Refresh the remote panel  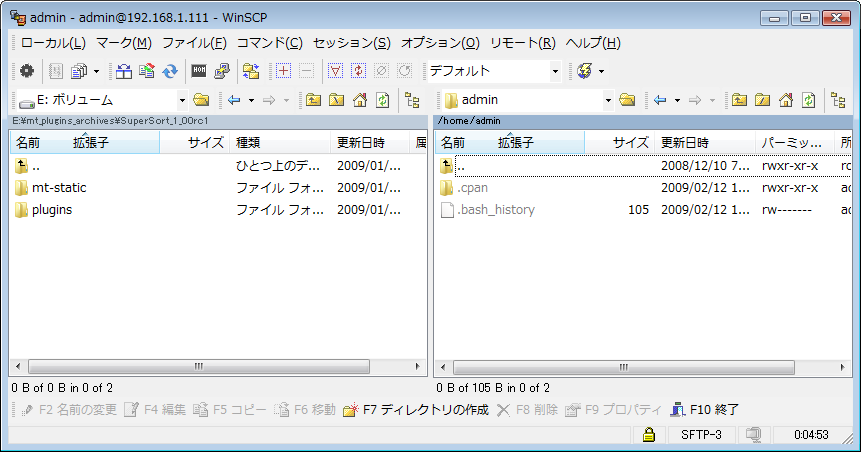[809, 100]
